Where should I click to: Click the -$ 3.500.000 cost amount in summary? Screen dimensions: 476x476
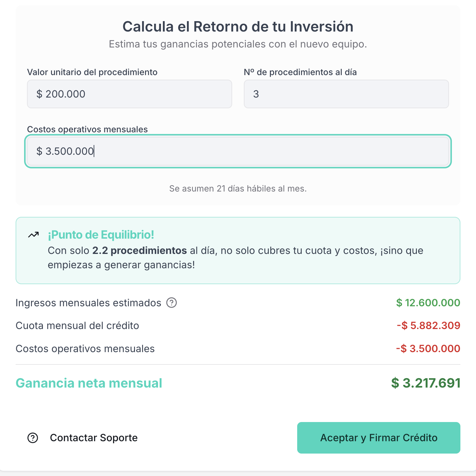pos(428,349)
